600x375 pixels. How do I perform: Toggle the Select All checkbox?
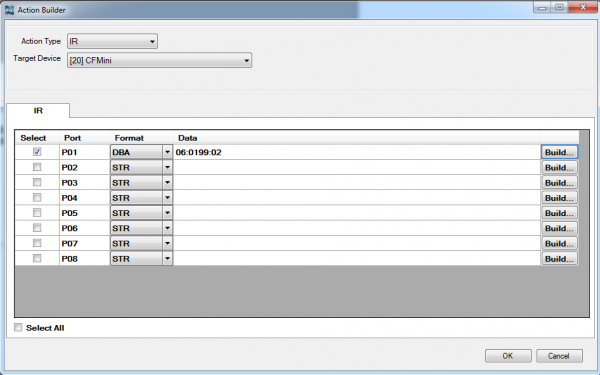coord(18,328)
